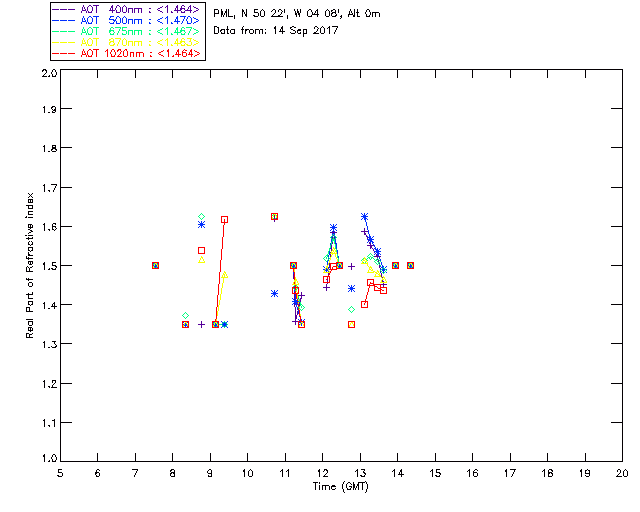Click the 13 tick label on time axis
The width and height of the screenshot is (640, 512).
[360, 473]
